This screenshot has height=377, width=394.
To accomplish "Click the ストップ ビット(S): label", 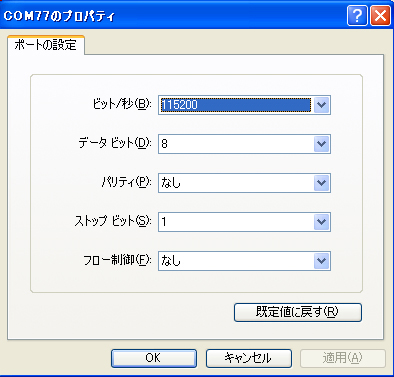I will point(113,221).
